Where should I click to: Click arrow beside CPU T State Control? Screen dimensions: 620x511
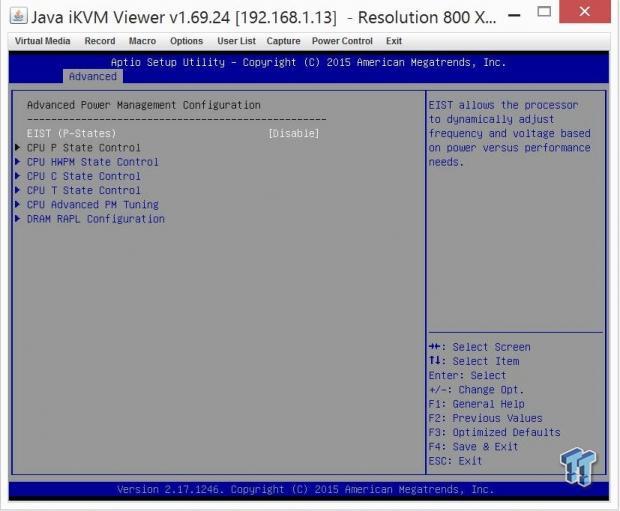pyautogui.click(x=17, y=190)
